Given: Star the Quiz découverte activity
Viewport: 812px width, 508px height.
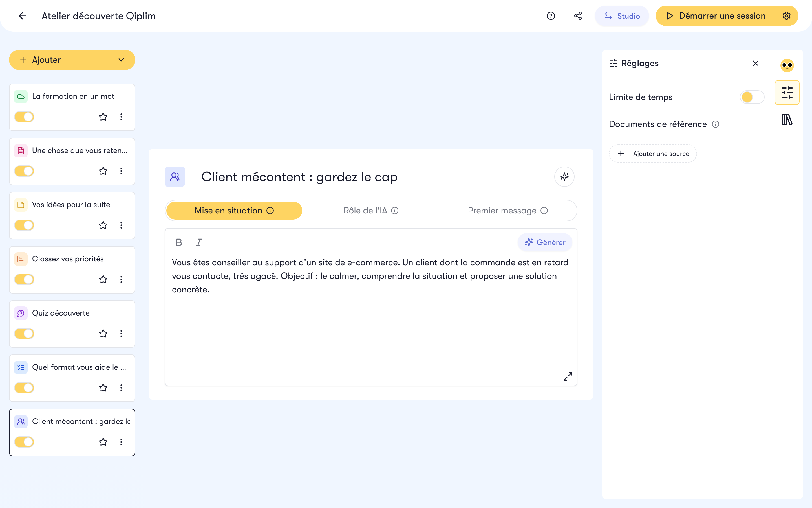Looking at the screenshot, I should [103, 334].
